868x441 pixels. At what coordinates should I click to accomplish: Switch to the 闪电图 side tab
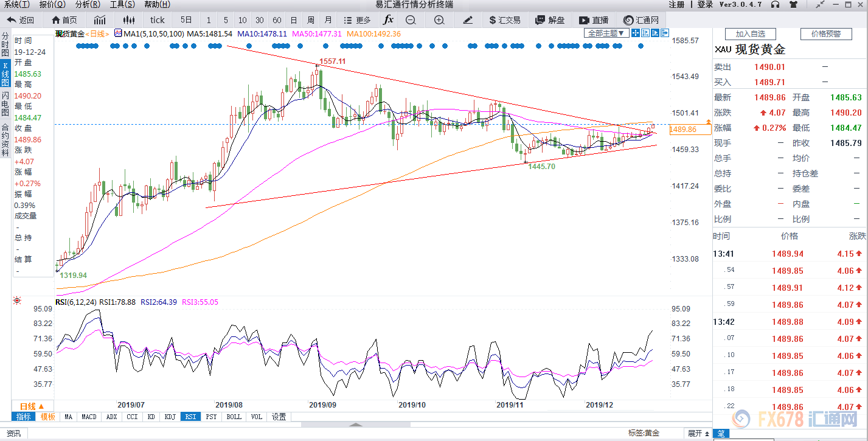click(x=5, y=105)
